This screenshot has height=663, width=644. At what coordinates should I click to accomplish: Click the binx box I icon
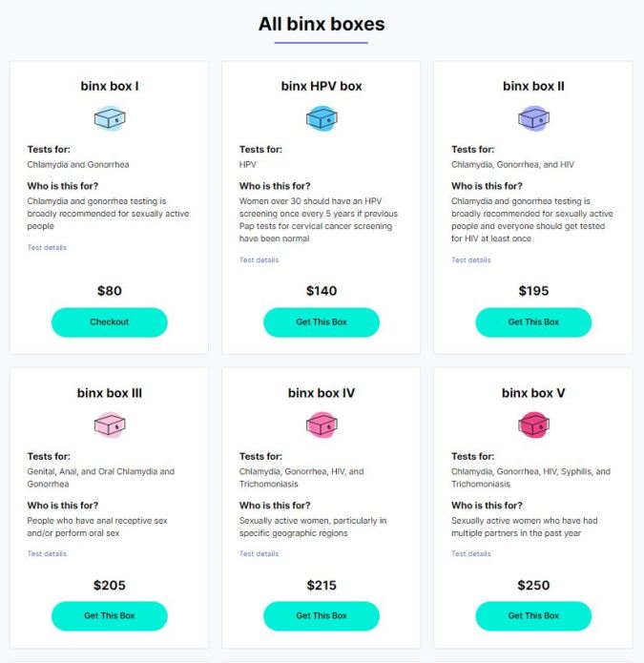[110, 118]
